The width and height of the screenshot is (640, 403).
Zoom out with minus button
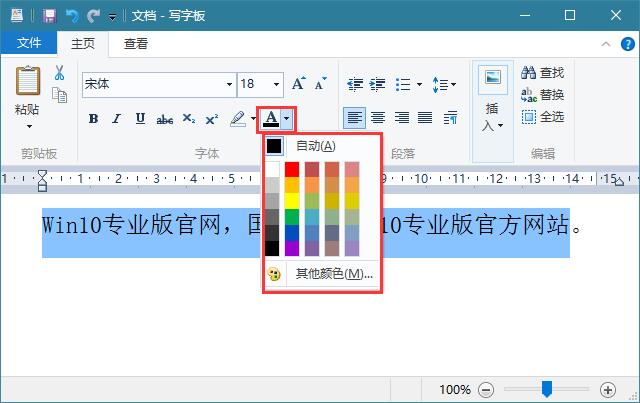coord(486,390)
